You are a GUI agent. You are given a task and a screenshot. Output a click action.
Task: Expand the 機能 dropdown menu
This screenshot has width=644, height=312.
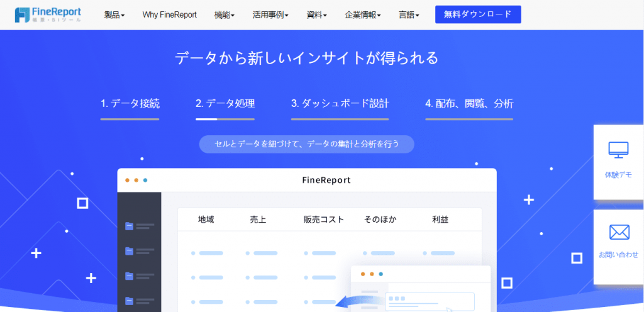click(225, 14)
